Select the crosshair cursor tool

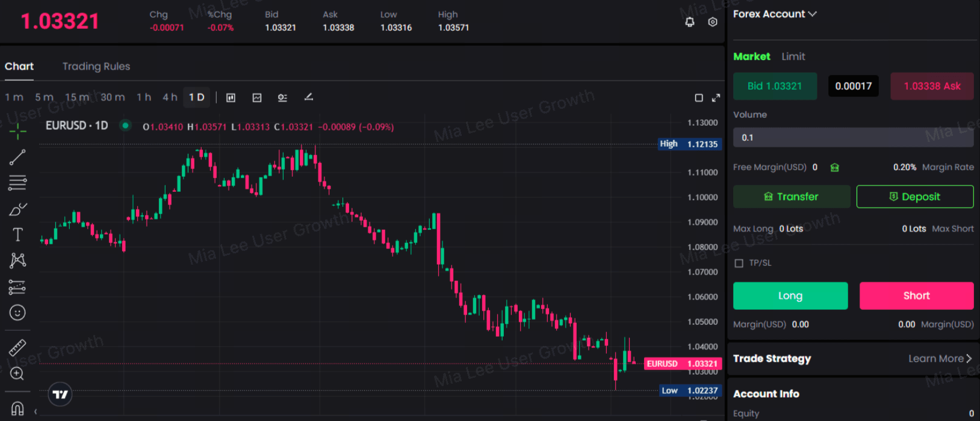[17, 131]
